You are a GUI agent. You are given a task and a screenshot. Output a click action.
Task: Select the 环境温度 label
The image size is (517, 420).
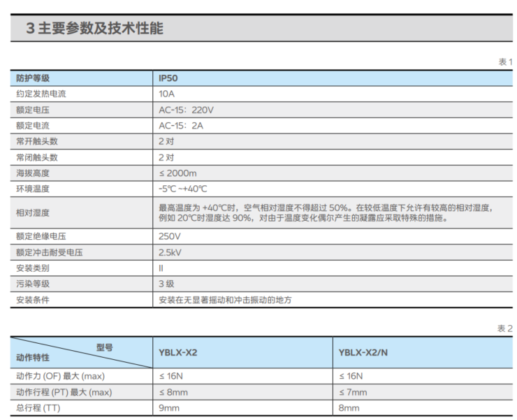pyautogui.click(x=33, y=189)
